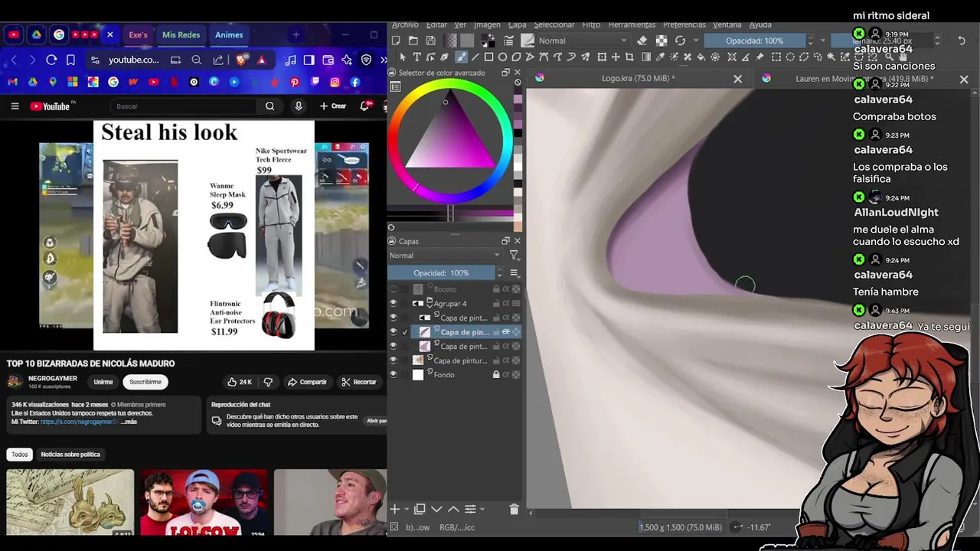Toggle lock on Agrupar 4 layer
Viewport: 980px width, 551px height.
[x=496, y=304]
